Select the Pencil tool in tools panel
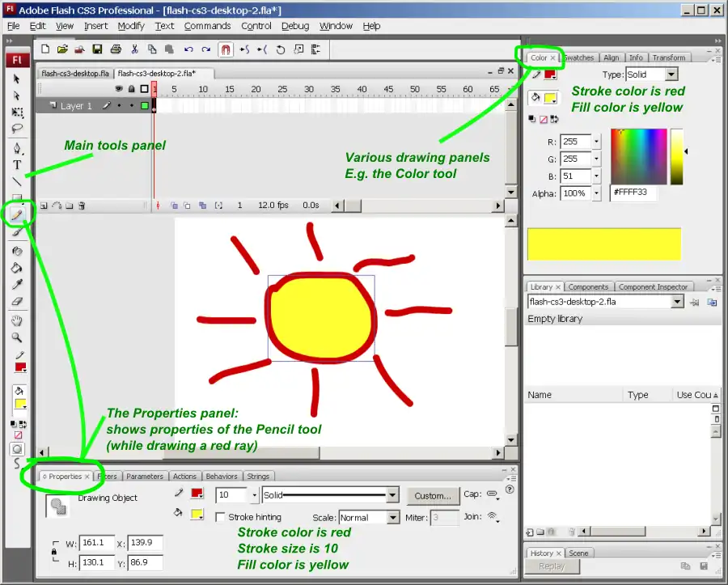This screenshot has width=728, height=585. coord(17,214)
